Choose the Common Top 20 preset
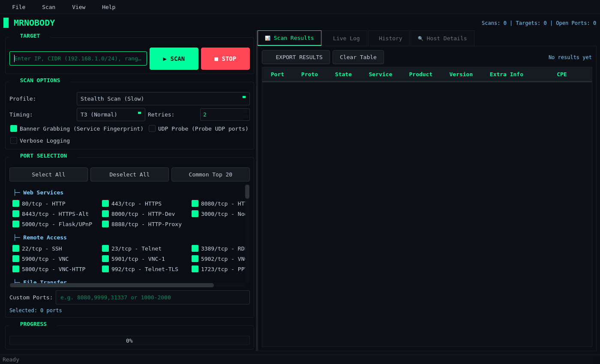The width and height of the screenshot is (600, 364). [x=210, y=174]
